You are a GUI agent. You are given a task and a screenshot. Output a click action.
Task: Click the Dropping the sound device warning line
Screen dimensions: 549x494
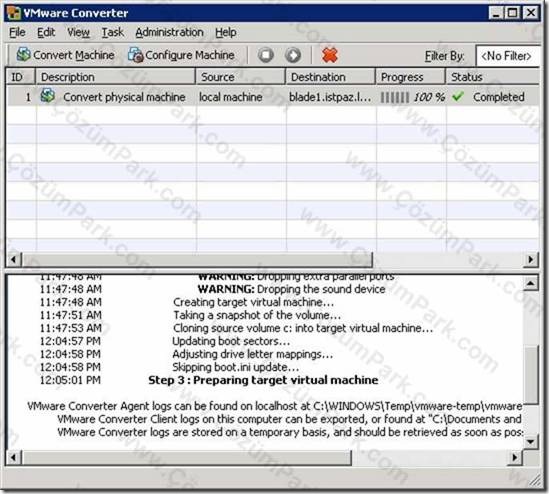[291, 289]
